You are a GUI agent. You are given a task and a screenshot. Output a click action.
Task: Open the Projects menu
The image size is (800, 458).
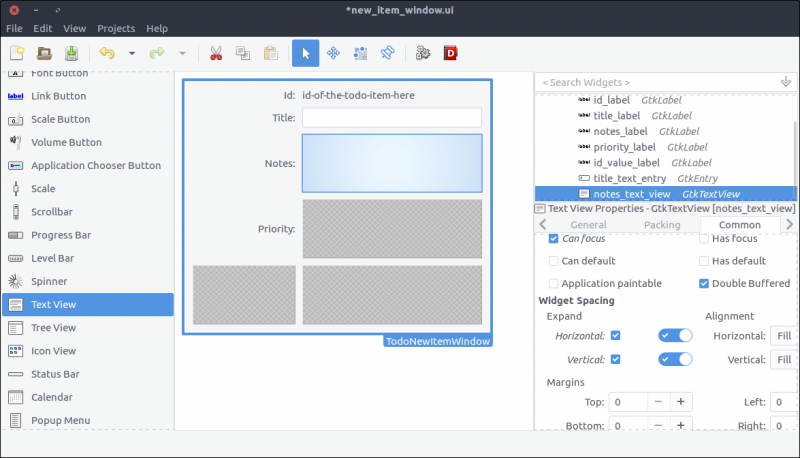116,28
